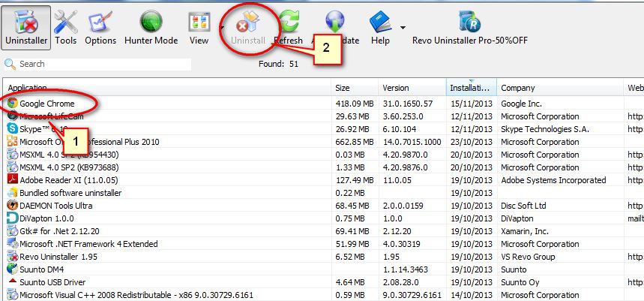Type in the Search field

tap(97, 65)
